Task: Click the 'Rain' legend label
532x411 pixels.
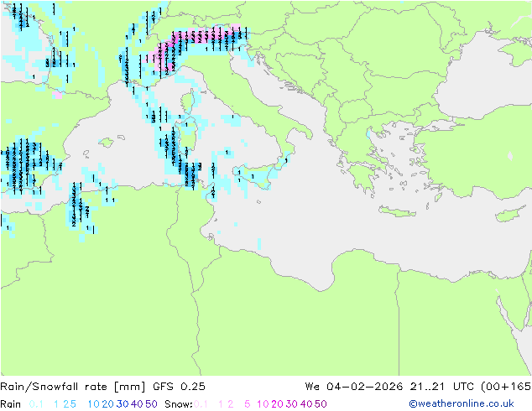Action: pyautogui.click(x=11, y=404)
